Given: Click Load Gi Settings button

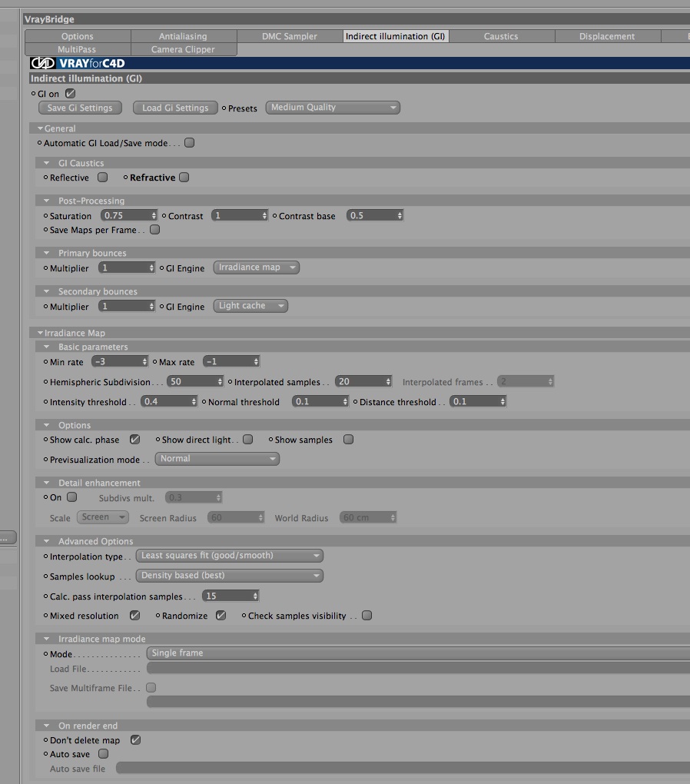Looking at the screenshot, I should (175, 108).
